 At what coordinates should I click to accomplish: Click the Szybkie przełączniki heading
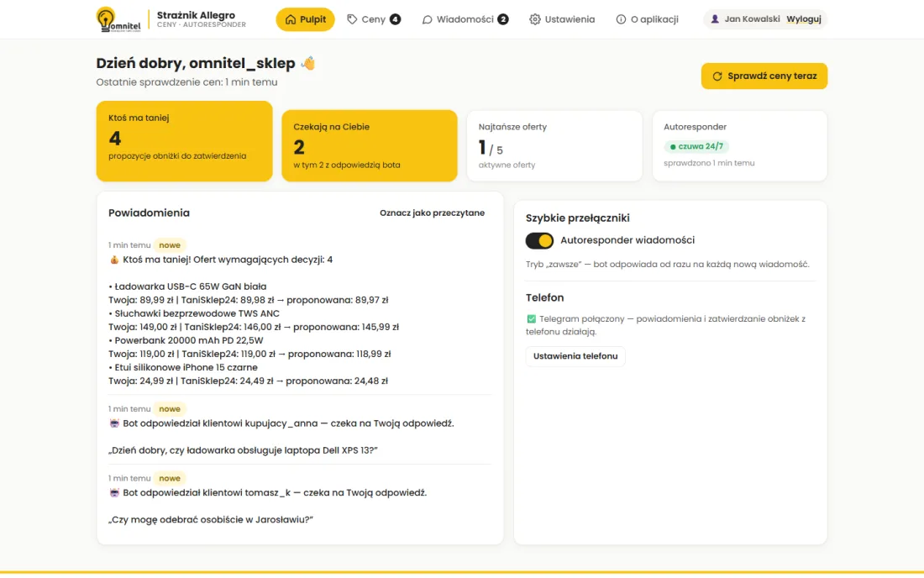[578, 218]
